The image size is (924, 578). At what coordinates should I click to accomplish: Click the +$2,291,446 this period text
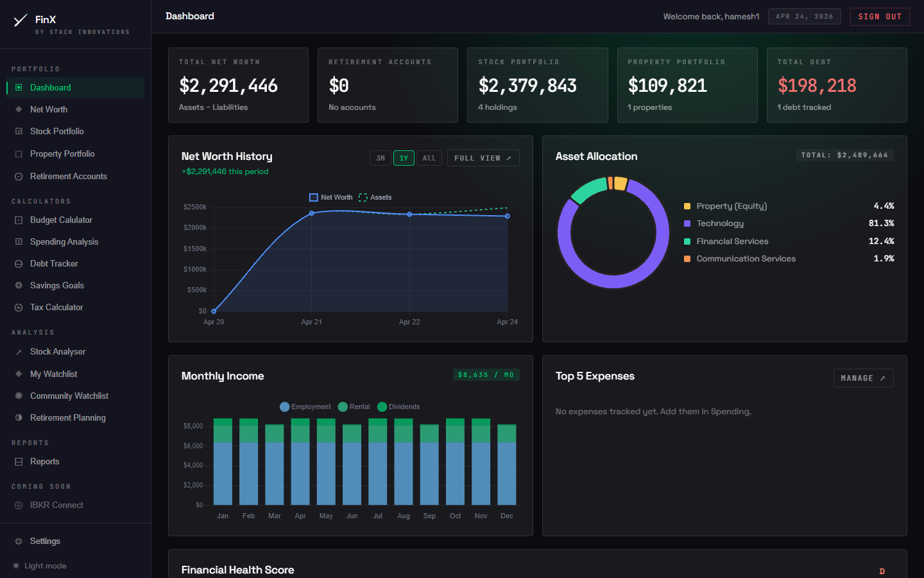point(225,171)
